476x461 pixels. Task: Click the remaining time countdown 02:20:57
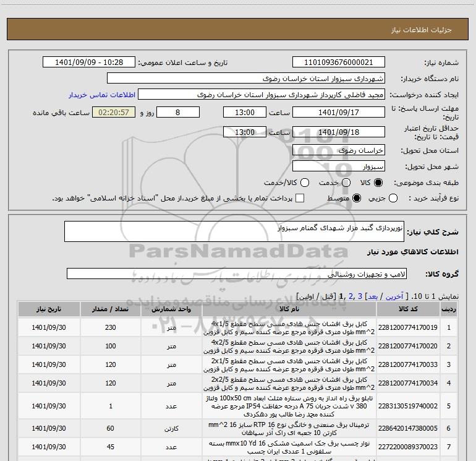pyautogui.click(x=114, y=112)
